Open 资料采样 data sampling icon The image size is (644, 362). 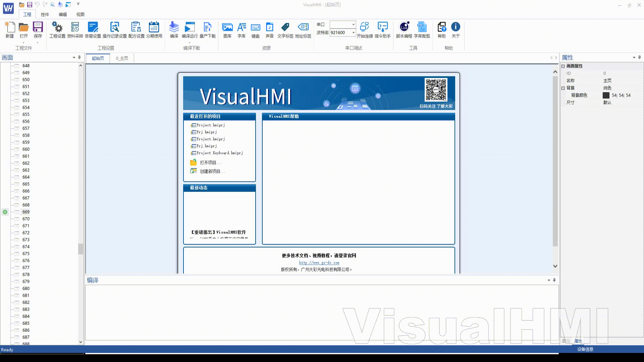[x=75, y=27]
